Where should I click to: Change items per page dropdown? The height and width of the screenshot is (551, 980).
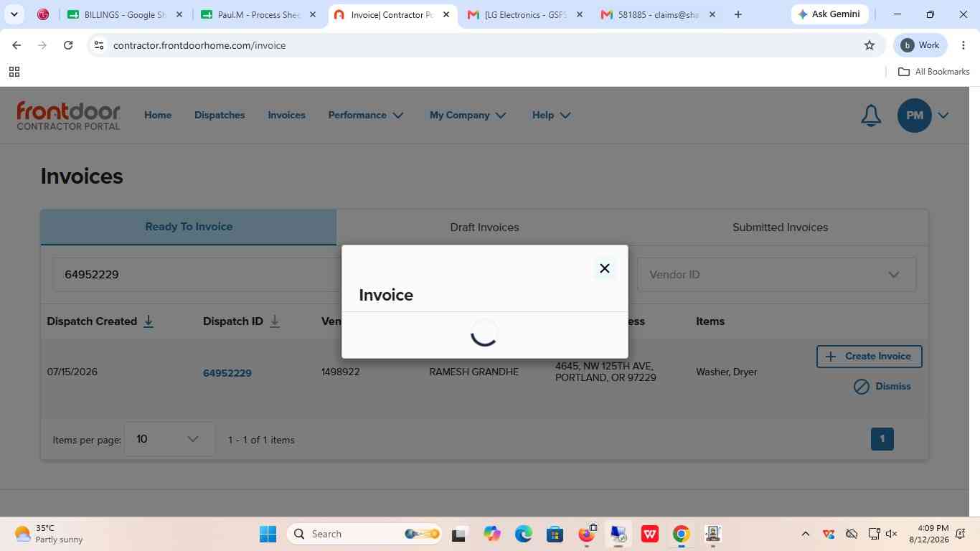tap(169, 439)
